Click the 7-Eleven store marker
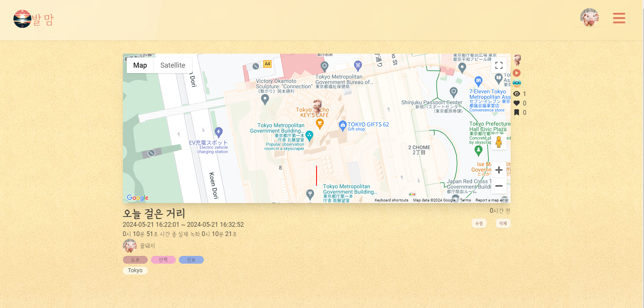This screenshot has height=308, width=644. point(479,82)
